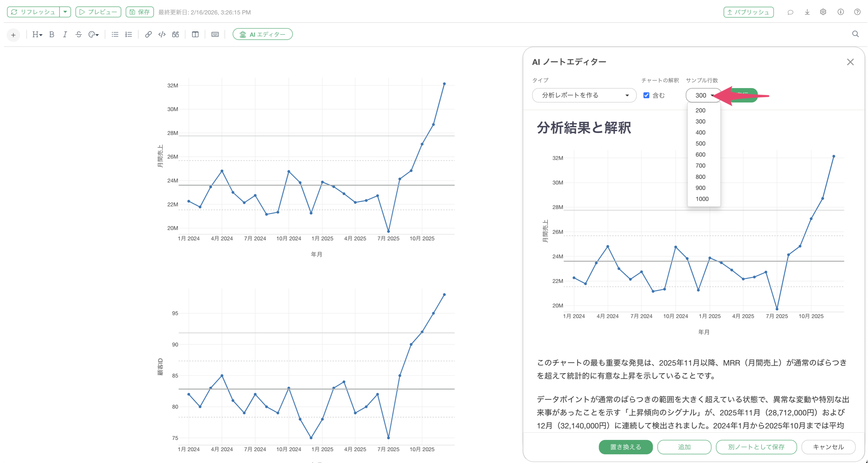Insert a blockquote
The height and width of the screenshot is (463, 868).
click(176, 34)
